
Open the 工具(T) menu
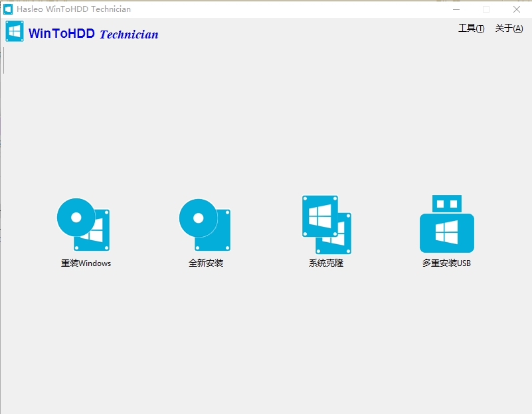[472, 28]
